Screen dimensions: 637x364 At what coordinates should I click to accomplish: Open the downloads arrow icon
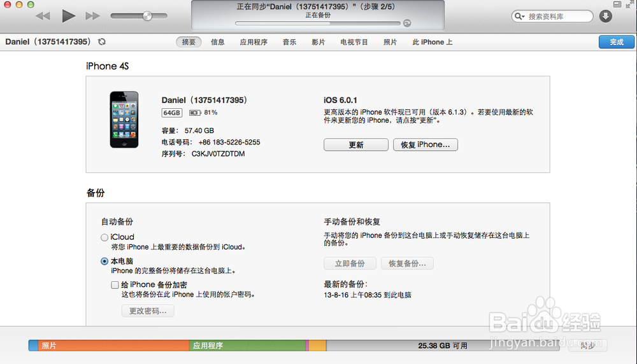click(605, 17)
